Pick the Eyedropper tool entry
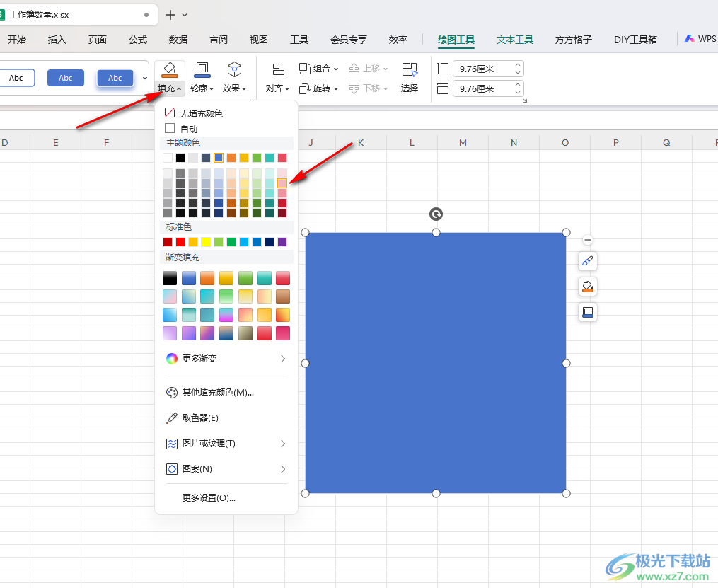Image resolution: width=718 pixels, height=588 pixels. coord(192,417)
